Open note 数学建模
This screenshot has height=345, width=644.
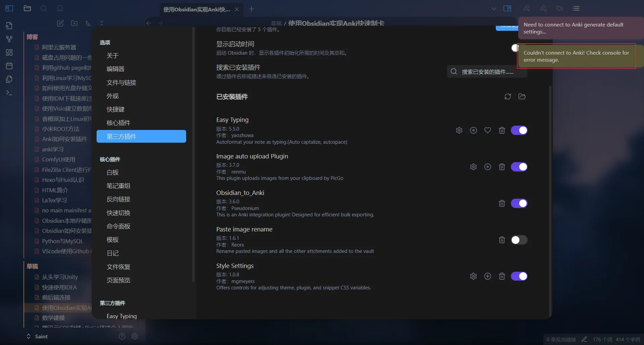pos(53,318)
